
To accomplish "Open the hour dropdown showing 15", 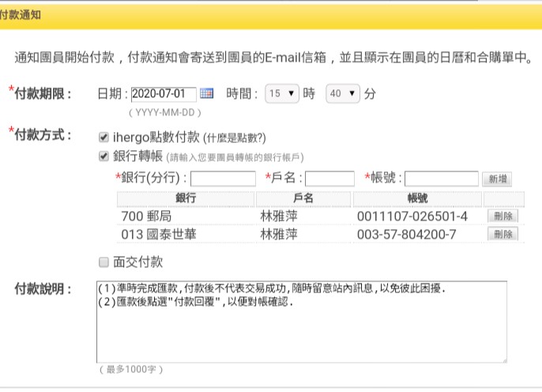I will 282,93.
